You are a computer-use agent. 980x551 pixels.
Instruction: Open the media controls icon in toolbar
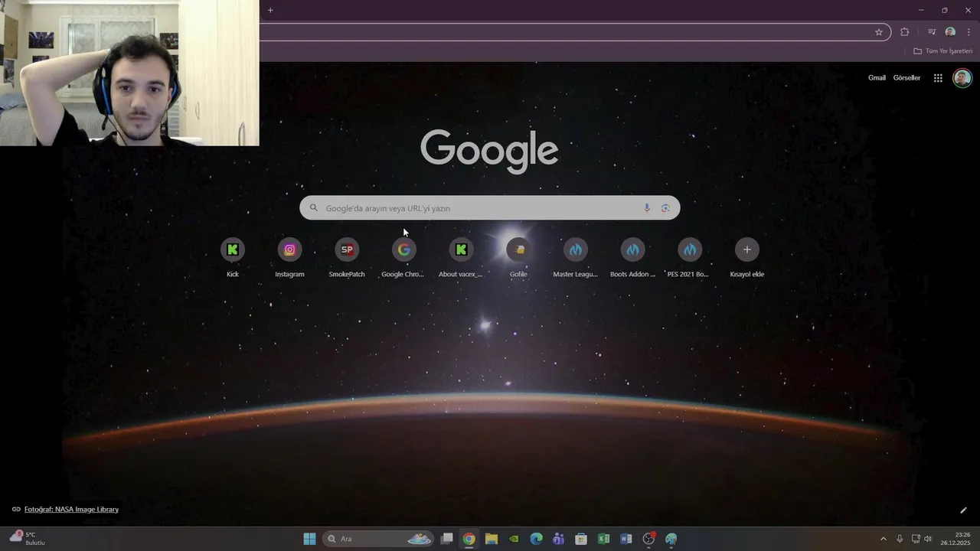[931, 32]
